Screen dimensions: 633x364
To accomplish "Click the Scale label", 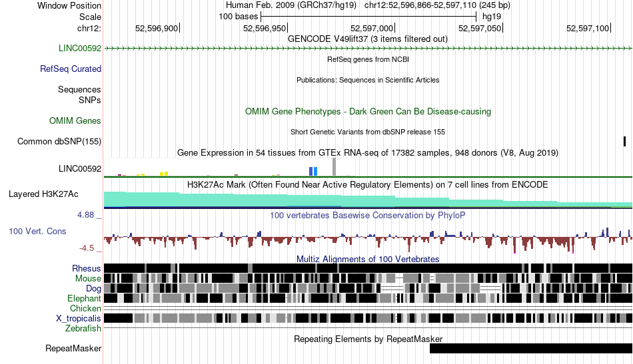I will click(x=90, y=17).
